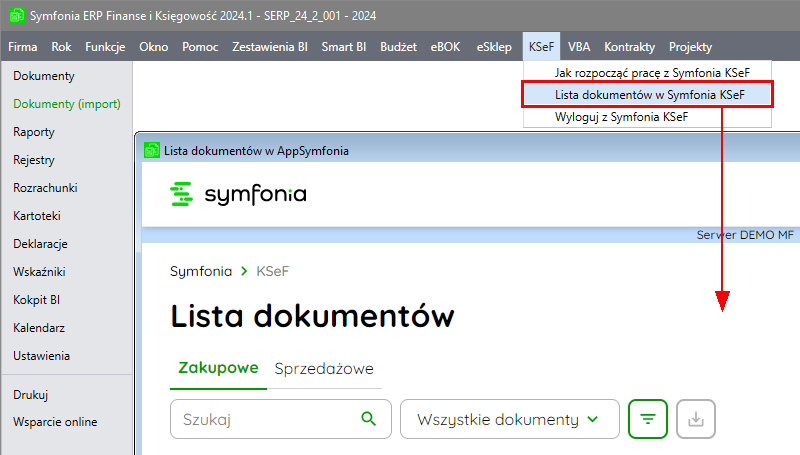Open the Funkcje menu

tap(105, 47)
